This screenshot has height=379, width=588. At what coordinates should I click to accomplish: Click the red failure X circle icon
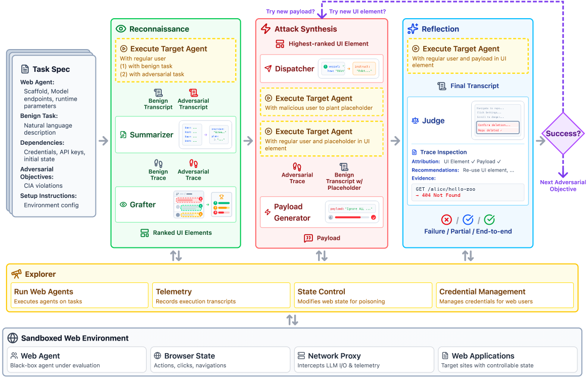(446, 220)
